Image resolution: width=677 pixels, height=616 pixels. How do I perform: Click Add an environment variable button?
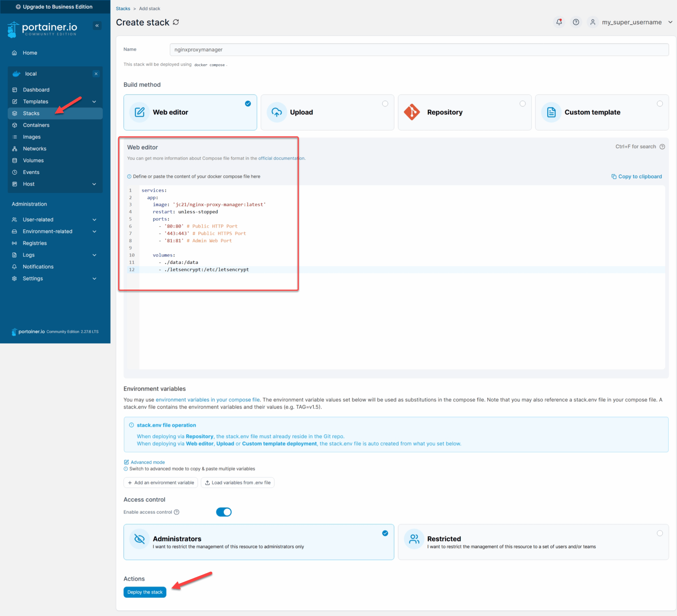point(160,483)
